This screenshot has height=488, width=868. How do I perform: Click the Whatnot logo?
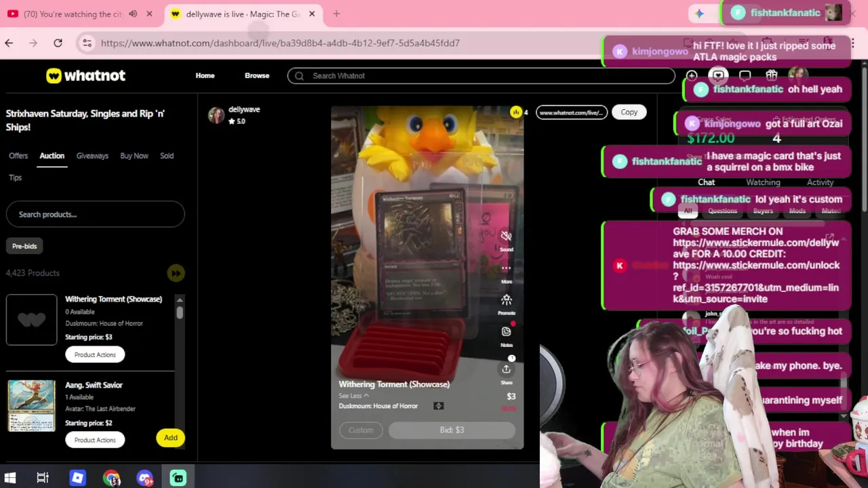click(85, 76)
